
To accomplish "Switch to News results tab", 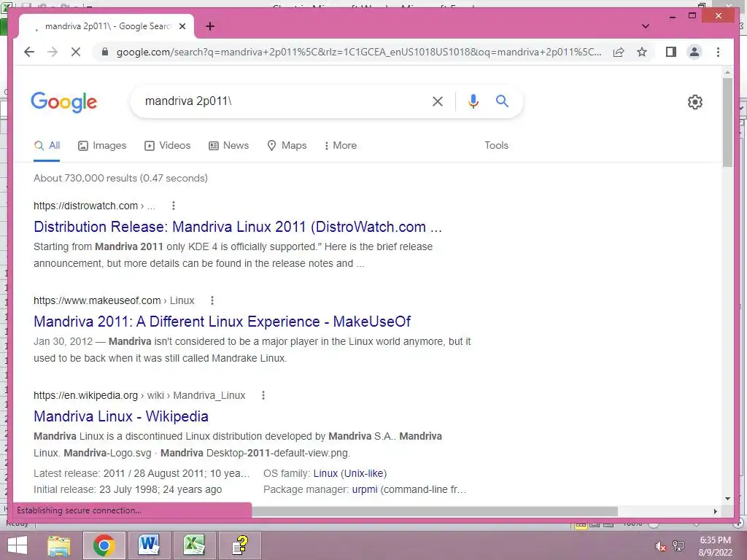I will point(228,146).
